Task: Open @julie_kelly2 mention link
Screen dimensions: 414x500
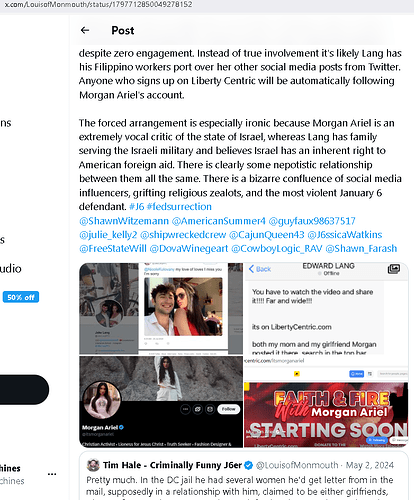Action: click(x=108, y=235)
